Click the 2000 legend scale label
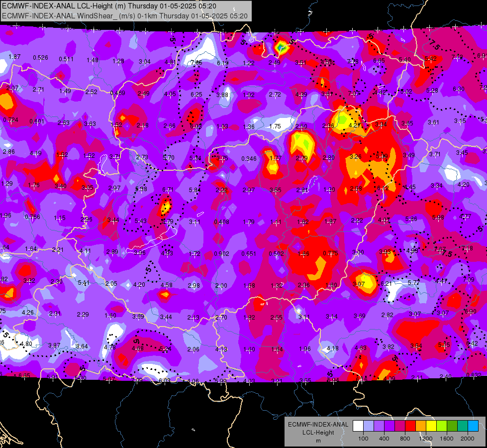Image resolution: width=487 pixels, height=448 pixels. click(x=468, y=439)
